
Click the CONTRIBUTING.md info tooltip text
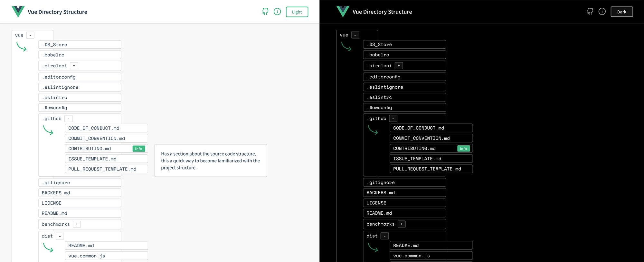(211, 161)
